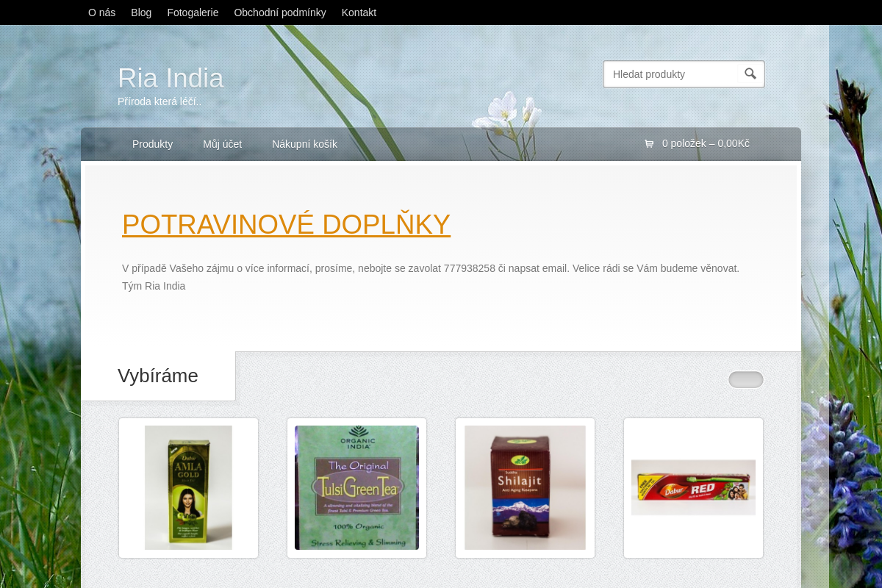Go to Můj účet page

(222, 144)
